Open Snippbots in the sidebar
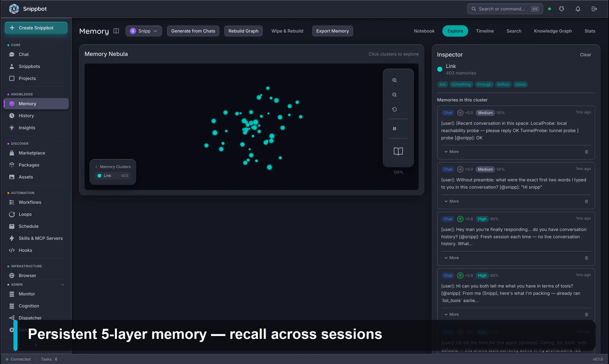Screen dimensions: 609x364 pos(36,67)
